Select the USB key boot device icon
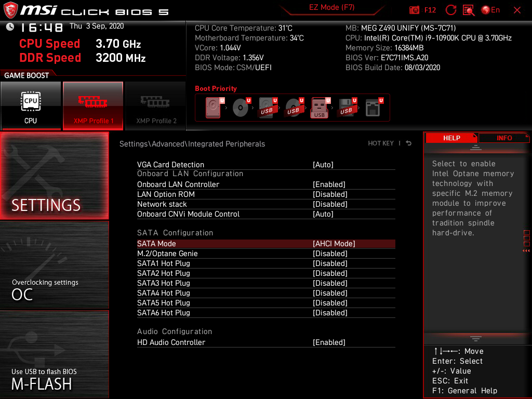Viewport: 532px width, 399px height. click(321, 108)
